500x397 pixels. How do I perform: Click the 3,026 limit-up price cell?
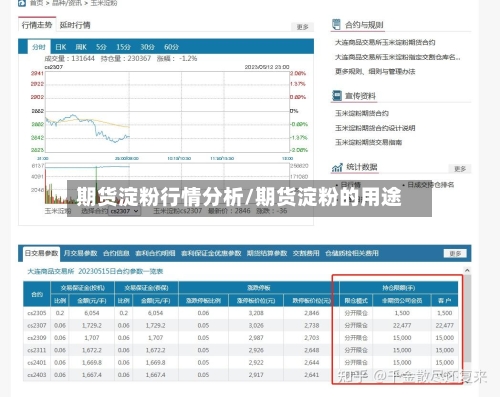(x=256, y=325)
